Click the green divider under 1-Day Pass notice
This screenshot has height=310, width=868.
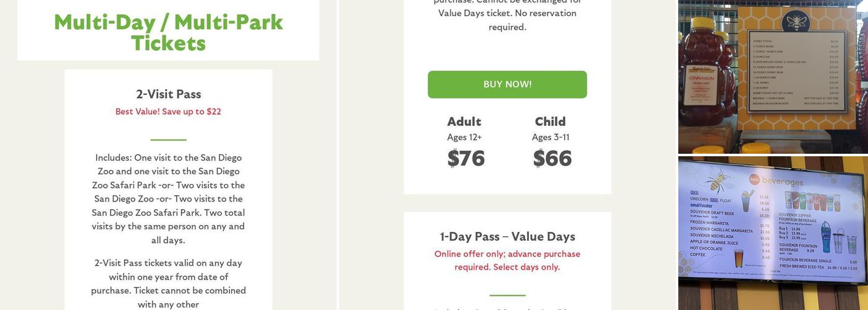coord(507,295)
